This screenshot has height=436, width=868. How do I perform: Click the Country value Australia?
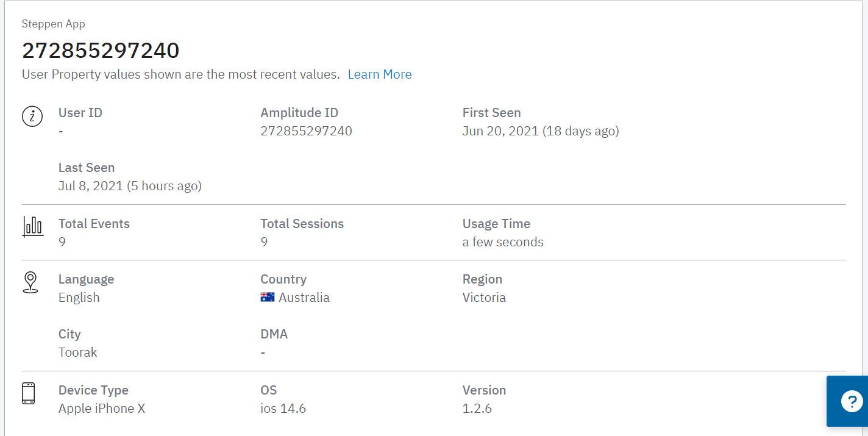(304, 298)
